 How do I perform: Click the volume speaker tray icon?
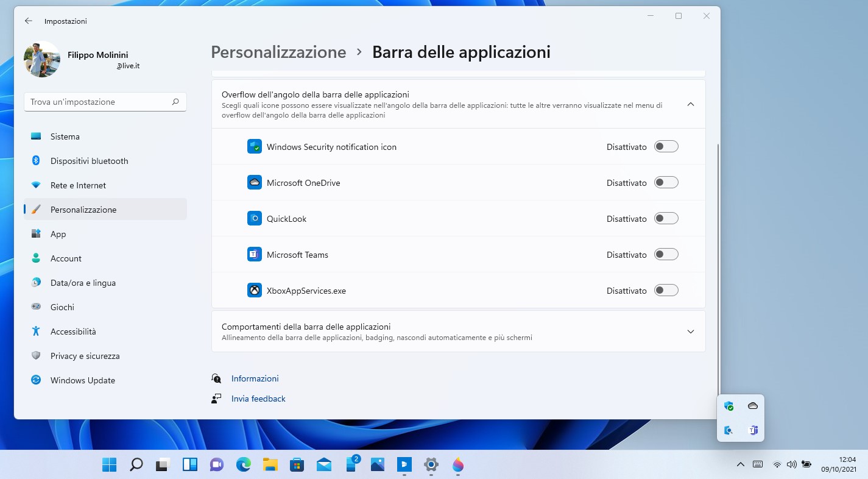(x=791, y=464)
